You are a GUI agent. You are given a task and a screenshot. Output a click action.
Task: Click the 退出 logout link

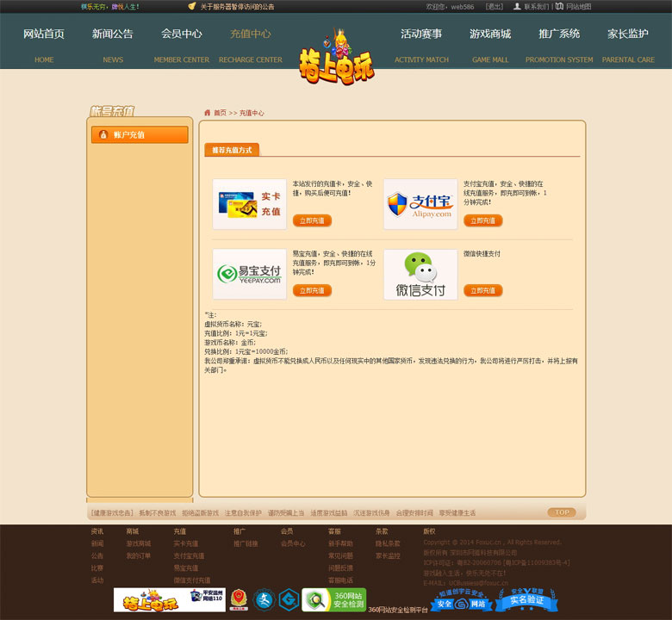click(494, 6)
